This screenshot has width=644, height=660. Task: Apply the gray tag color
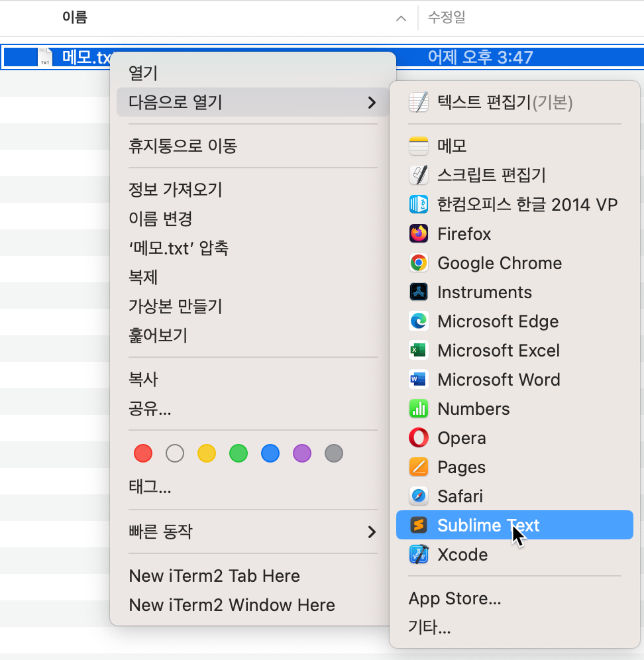[x=334, y=453]
